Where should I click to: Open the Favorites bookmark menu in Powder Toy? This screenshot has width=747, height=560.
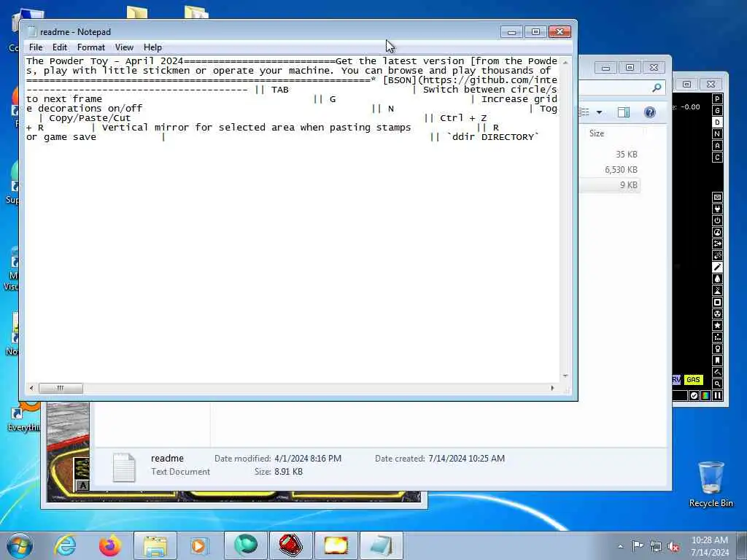pyautogui.click(x=717, y=360)
